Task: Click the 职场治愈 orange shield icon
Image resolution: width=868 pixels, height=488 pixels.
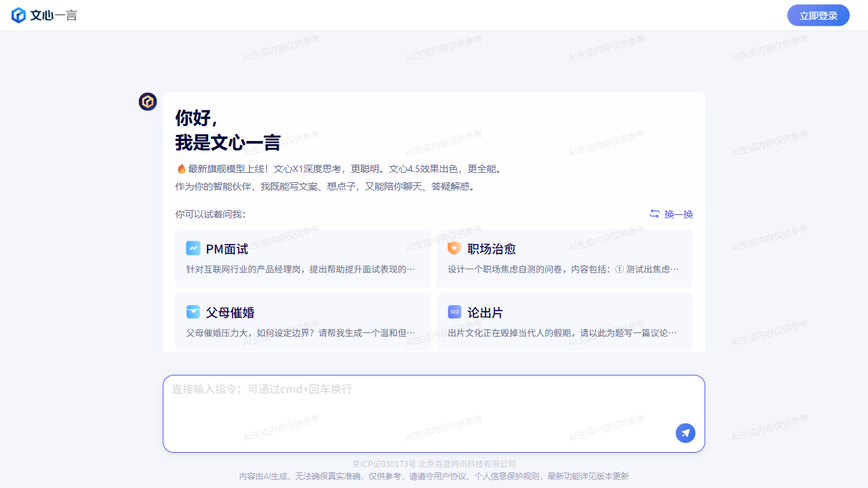Action: (x=454, y=249)
